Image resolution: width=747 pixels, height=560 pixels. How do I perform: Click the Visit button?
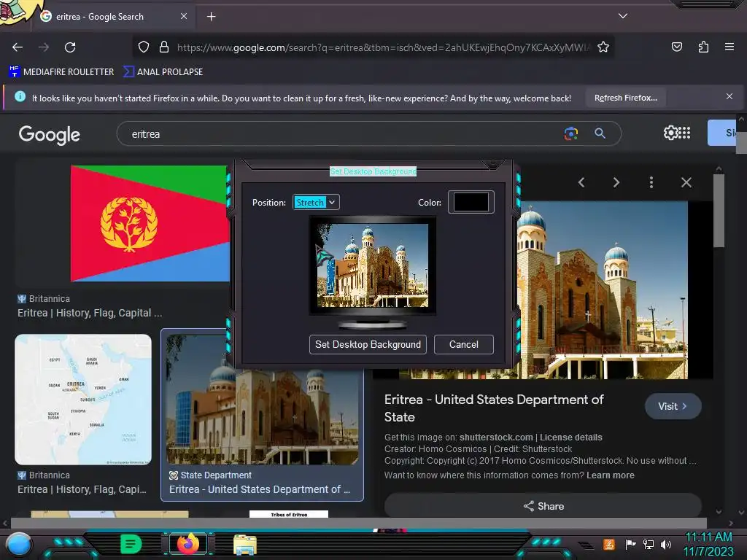[x=673, y=406]
